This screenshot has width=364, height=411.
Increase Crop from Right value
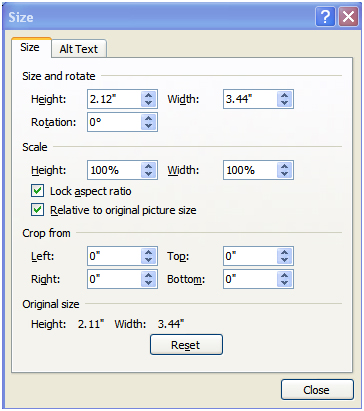[x=149, y=275]
